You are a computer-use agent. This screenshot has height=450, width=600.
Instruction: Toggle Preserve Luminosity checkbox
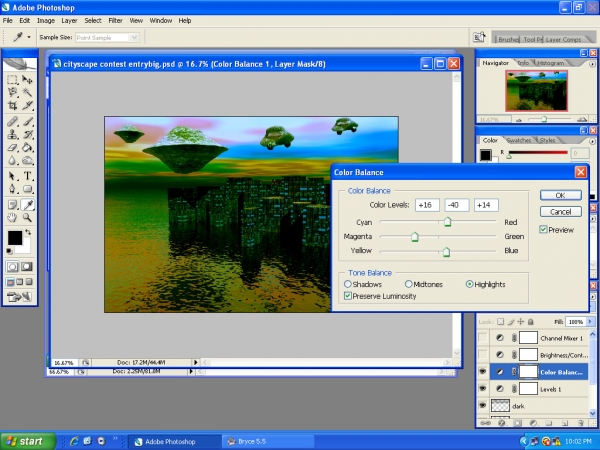point(348,296)
